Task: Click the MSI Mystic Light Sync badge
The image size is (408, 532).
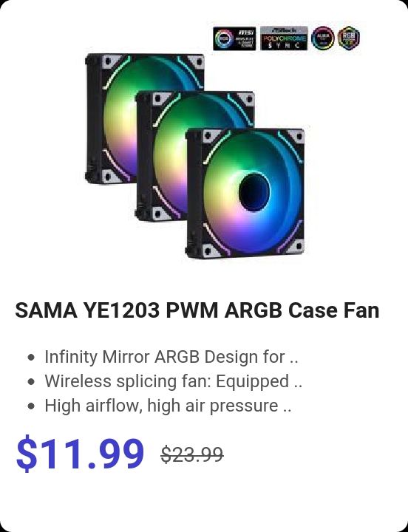Action: [234, 38]
